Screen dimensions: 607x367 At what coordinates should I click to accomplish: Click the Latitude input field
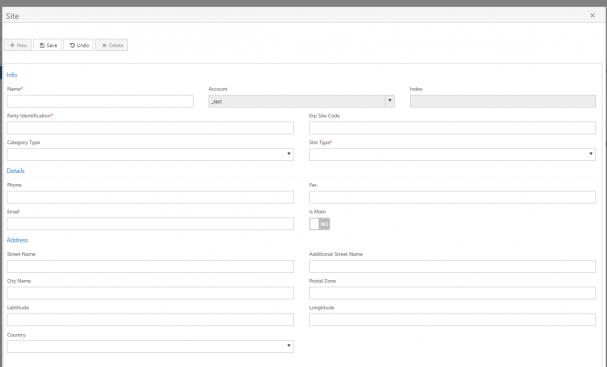click(150, 320)
